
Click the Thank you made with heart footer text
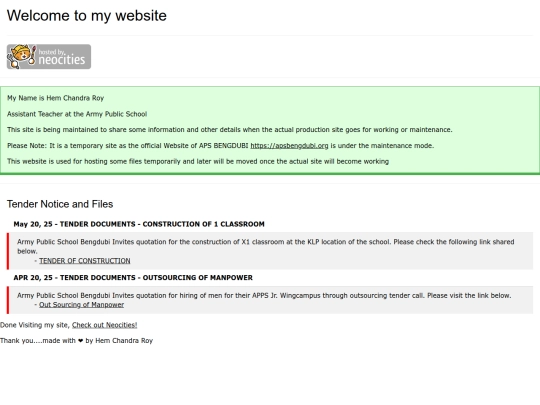click(76, 341)
